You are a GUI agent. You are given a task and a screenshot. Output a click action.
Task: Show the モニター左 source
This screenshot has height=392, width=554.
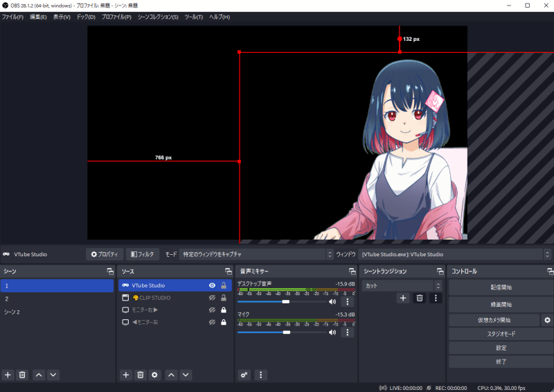212,322
